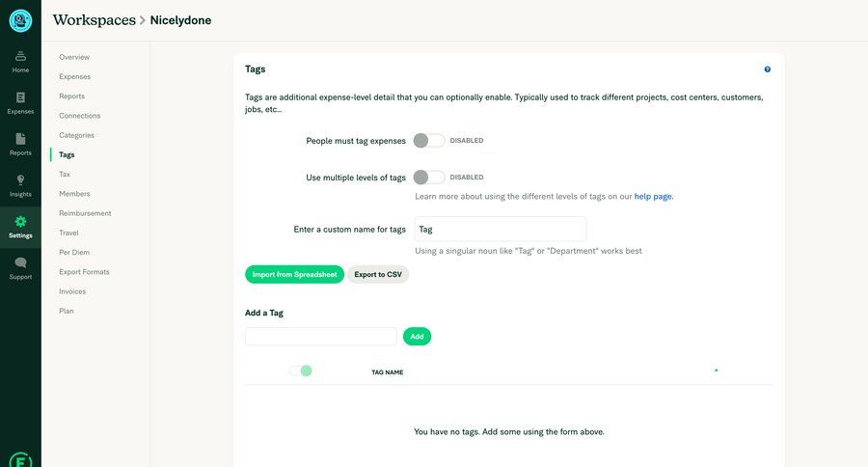868x467 pixels.
Task: Open the Reimbursement settings section
Action: pyautogui.click(x=85, y=213)
